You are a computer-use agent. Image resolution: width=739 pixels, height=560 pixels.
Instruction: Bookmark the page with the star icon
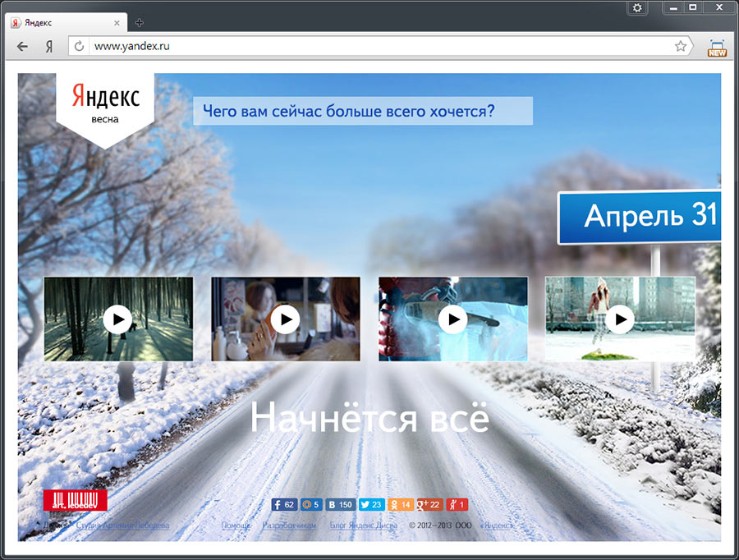click(681, 47)
